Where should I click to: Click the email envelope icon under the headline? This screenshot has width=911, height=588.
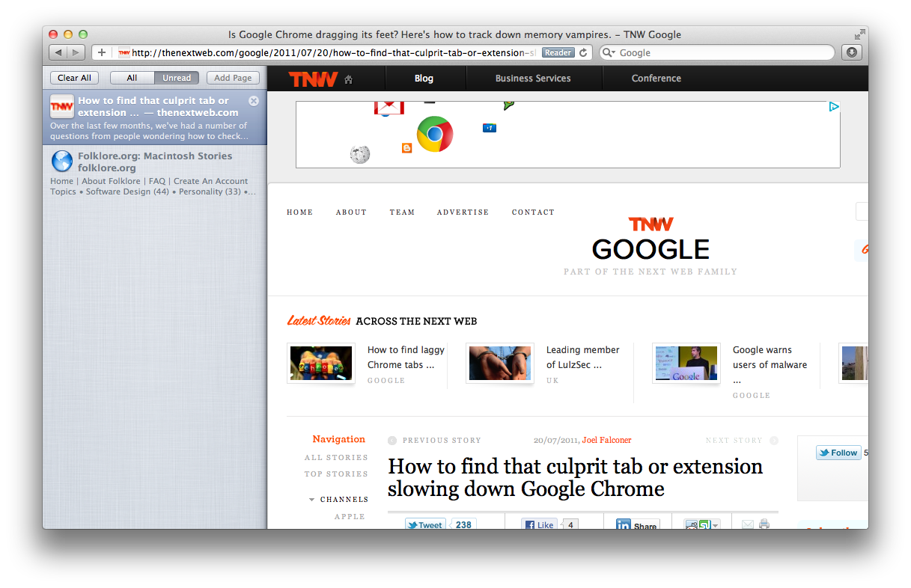(748, 524)
